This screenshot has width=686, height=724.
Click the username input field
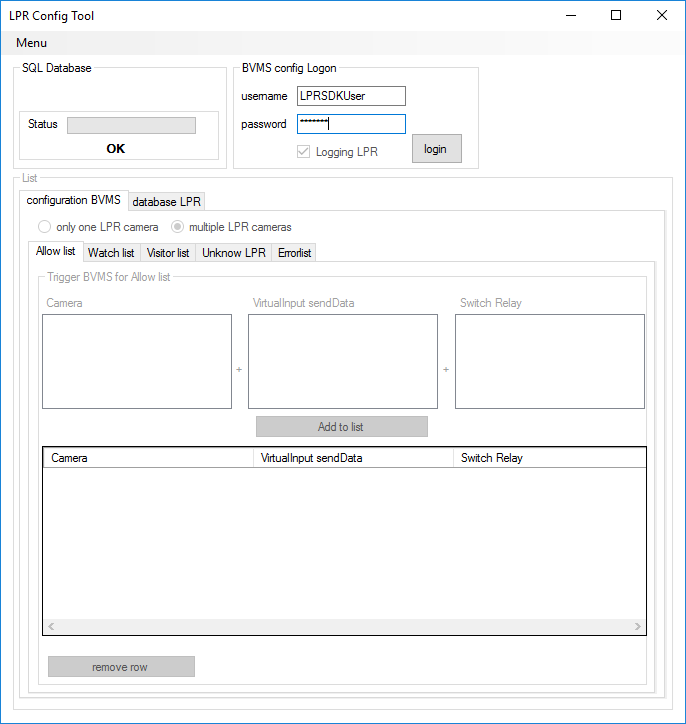click(x=351, y=96)
